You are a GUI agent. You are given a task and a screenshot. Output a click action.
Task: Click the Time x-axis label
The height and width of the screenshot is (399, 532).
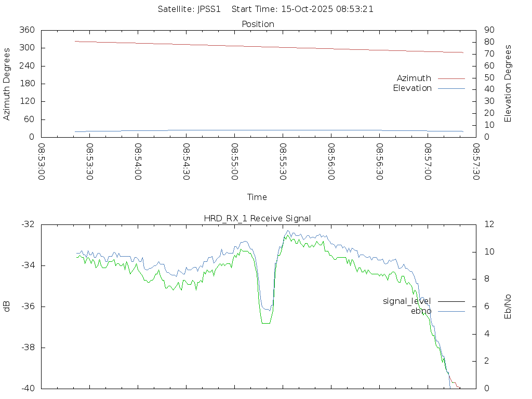pos(257,197)
